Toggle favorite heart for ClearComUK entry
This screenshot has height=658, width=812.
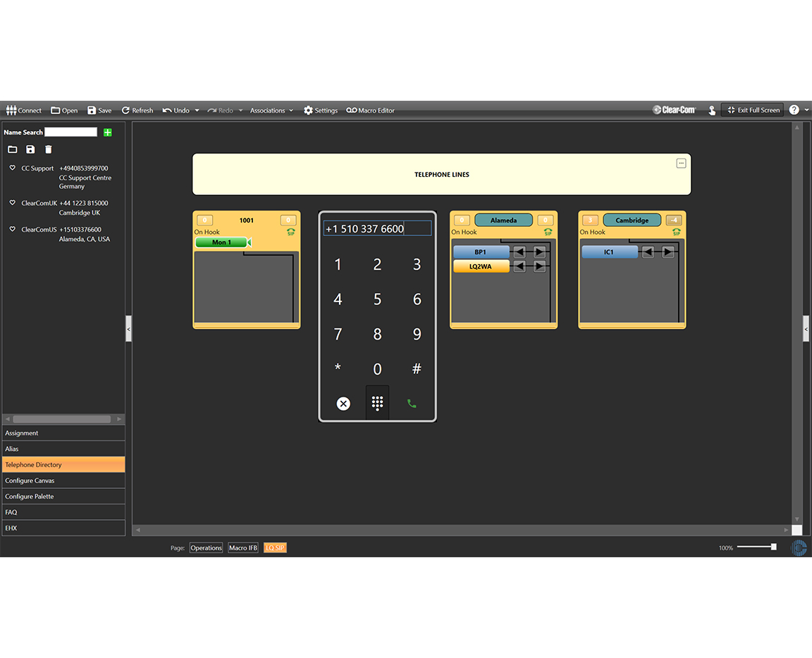click(13, 203)
